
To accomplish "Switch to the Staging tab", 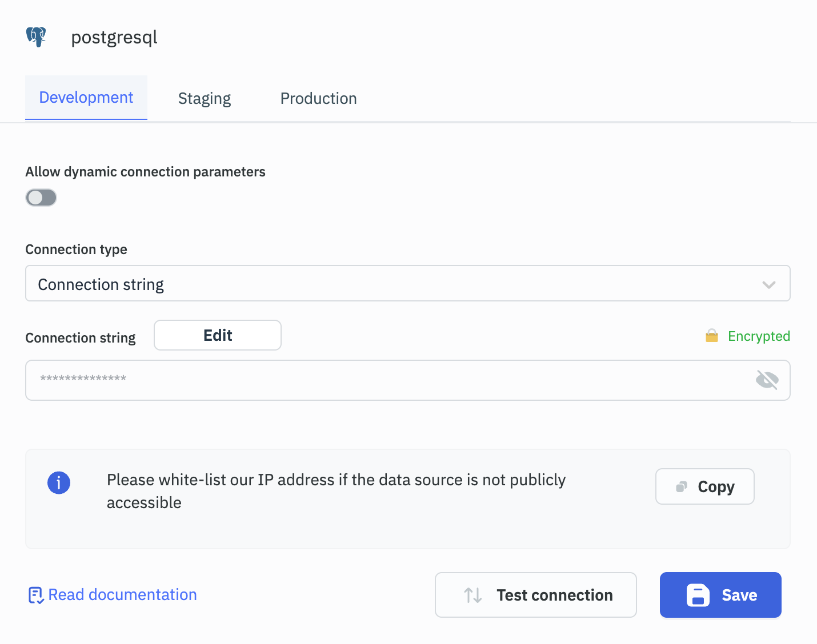I will click(x=205, y=99).
